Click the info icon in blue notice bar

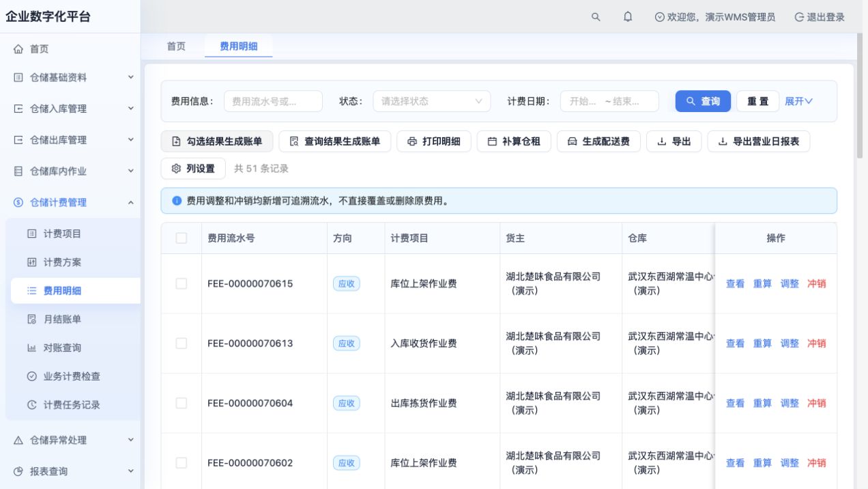pyautogui.click(x=177, y=201)
